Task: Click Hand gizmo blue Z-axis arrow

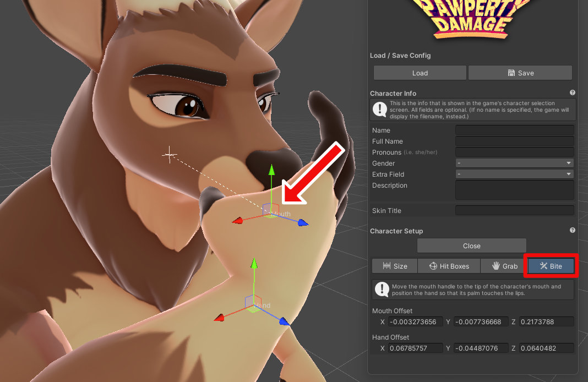Action: tap(285, 321)
